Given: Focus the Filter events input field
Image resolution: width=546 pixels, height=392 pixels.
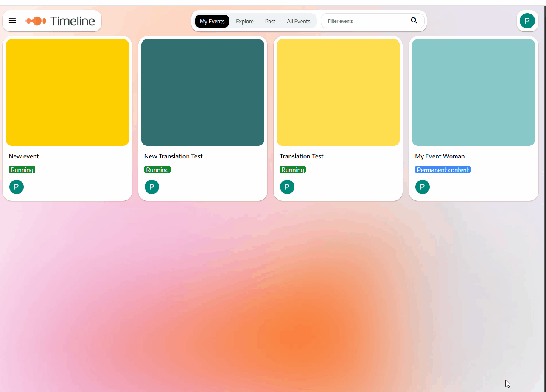Looking at the screenshot, I should coord(365,21).
